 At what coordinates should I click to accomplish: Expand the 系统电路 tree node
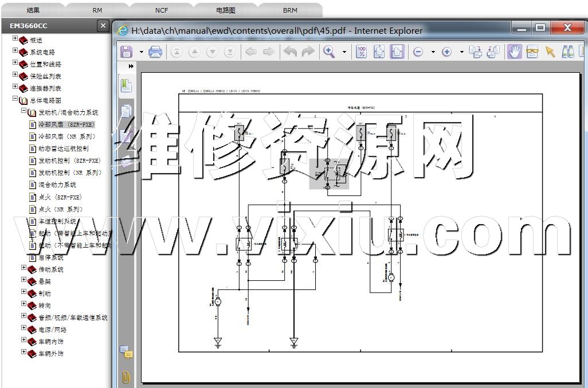pos(15,51)
